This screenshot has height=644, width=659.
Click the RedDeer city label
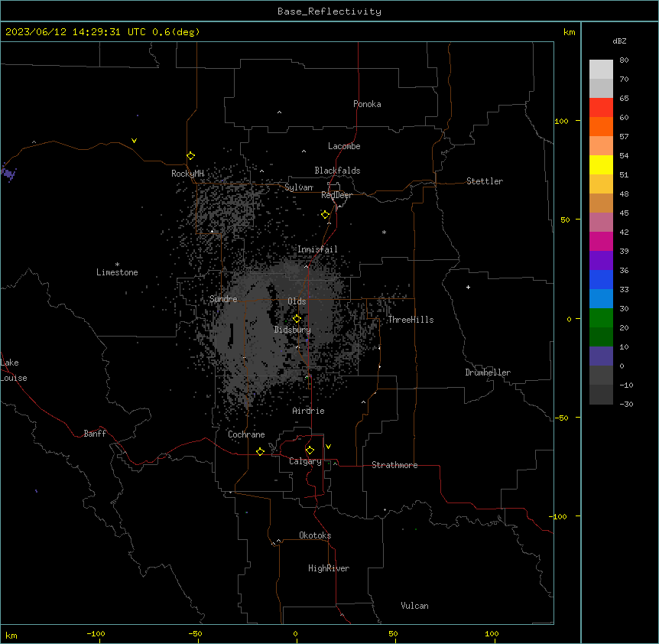click(x=336, y=195)
